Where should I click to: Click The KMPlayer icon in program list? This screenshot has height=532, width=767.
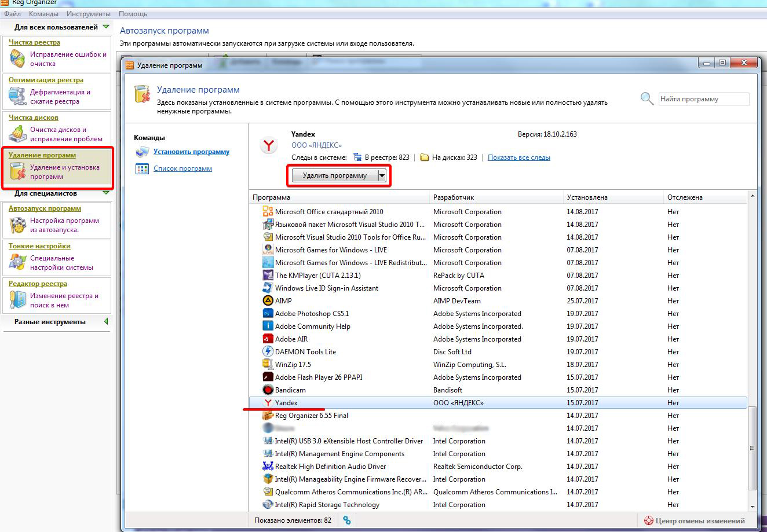click(x=268, y=275)
